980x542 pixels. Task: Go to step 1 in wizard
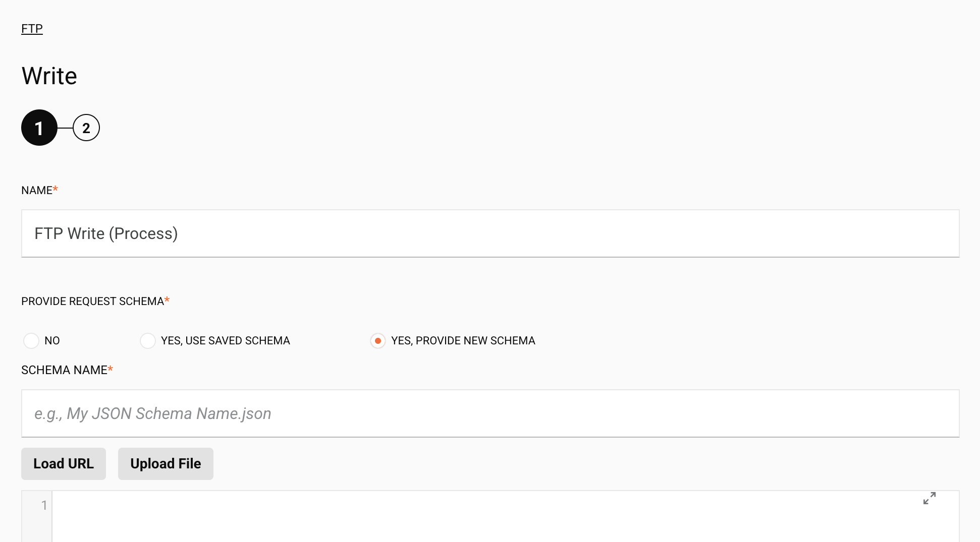39,128
